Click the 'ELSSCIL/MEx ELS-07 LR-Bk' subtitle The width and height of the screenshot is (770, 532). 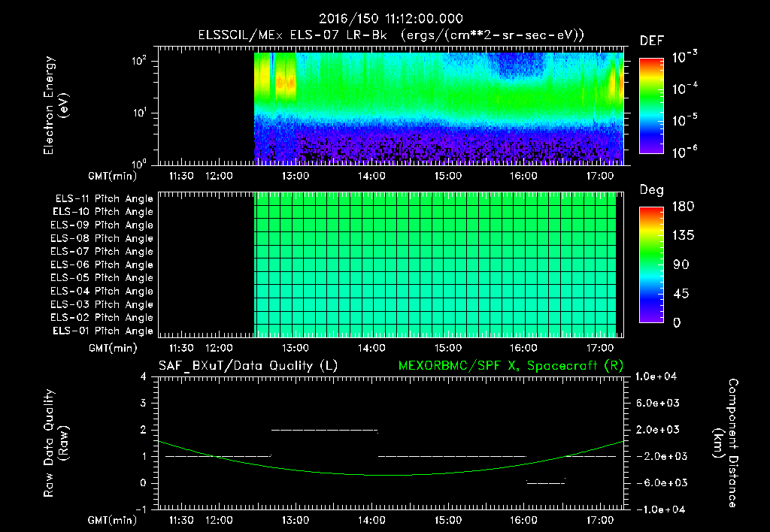293,35
